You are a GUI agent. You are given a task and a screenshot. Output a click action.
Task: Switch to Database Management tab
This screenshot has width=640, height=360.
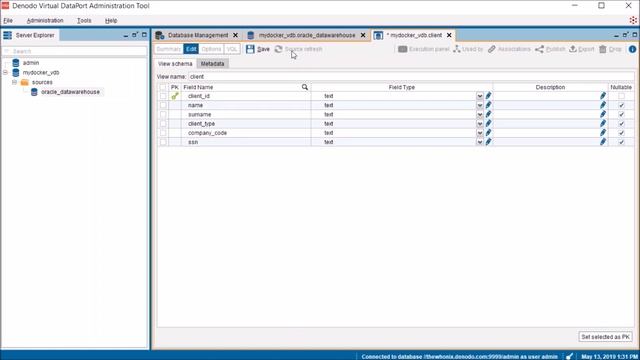198,36
